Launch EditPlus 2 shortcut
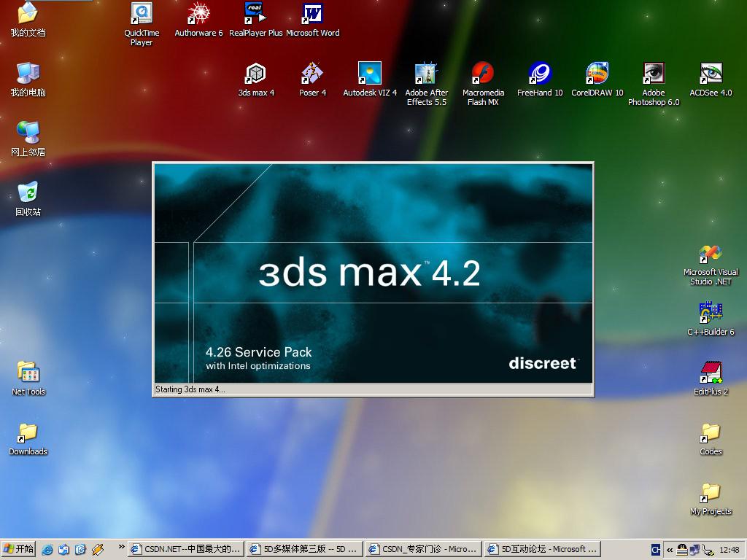Viewport: 747px width, 560px height. click(x=711, y=373)
